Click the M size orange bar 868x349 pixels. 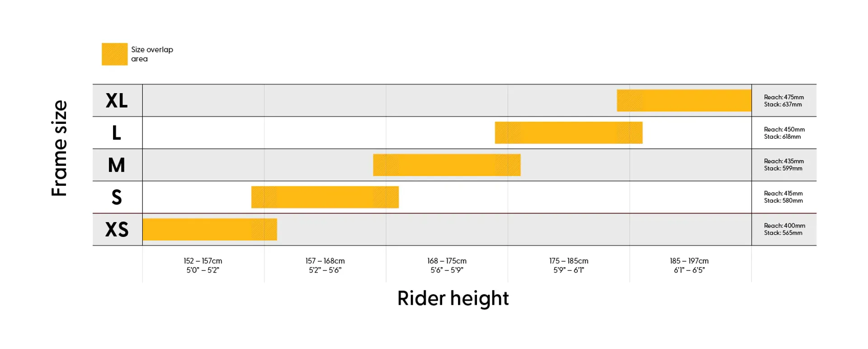pos(447,165)
